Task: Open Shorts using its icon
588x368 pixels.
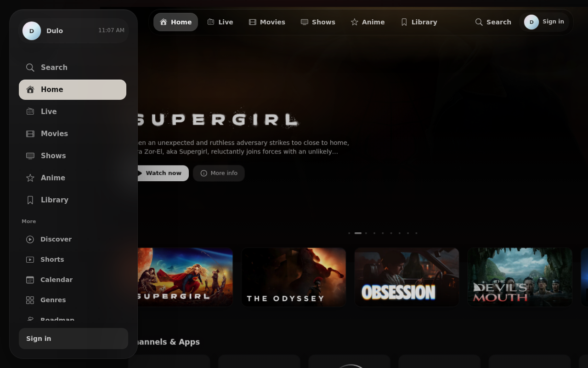Action: pos(30,259)
